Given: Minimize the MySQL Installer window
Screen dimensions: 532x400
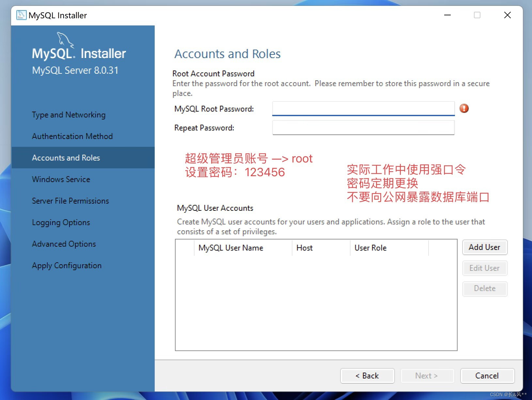Looking at the screenshot, I should [x=447, y=15].
